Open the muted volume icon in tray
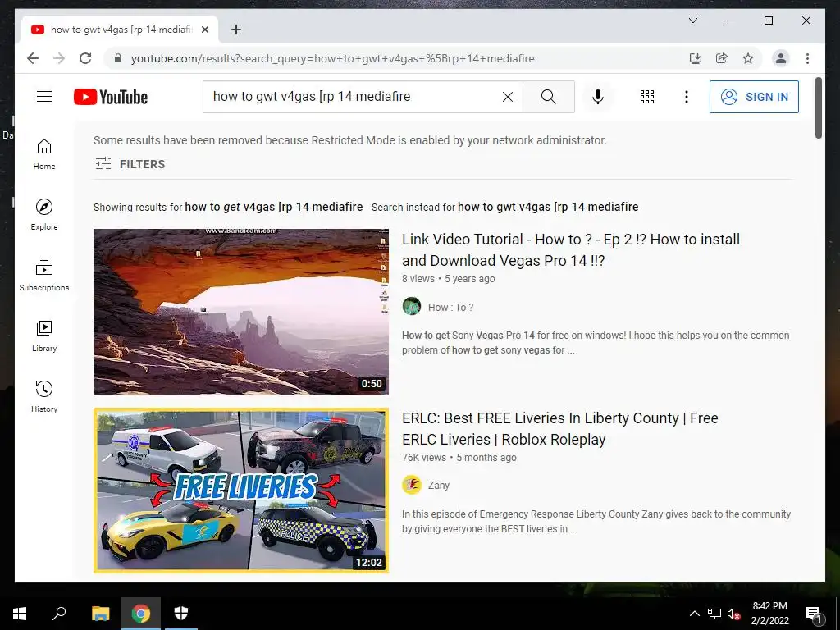 coord(733,614)
